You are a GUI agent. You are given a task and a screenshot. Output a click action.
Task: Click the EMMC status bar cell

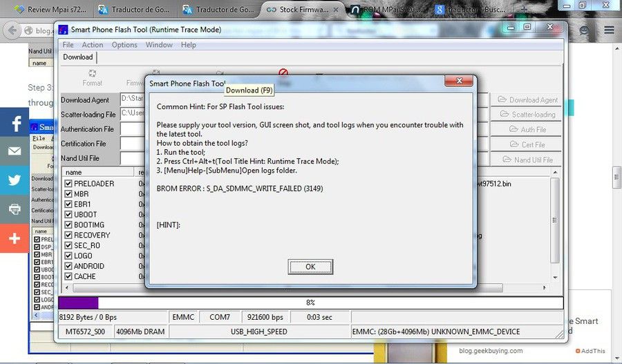click(183, 317)
